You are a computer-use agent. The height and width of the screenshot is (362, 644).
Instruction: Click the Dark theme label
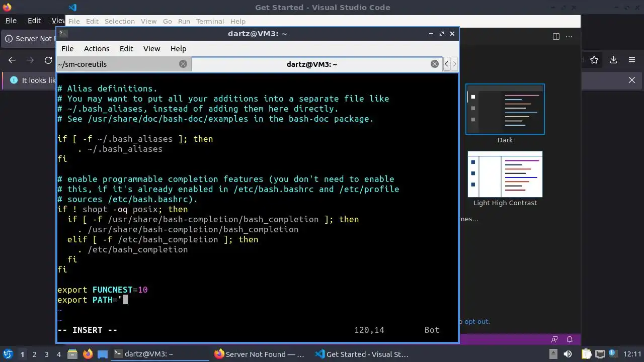click(x=505, y=140)
